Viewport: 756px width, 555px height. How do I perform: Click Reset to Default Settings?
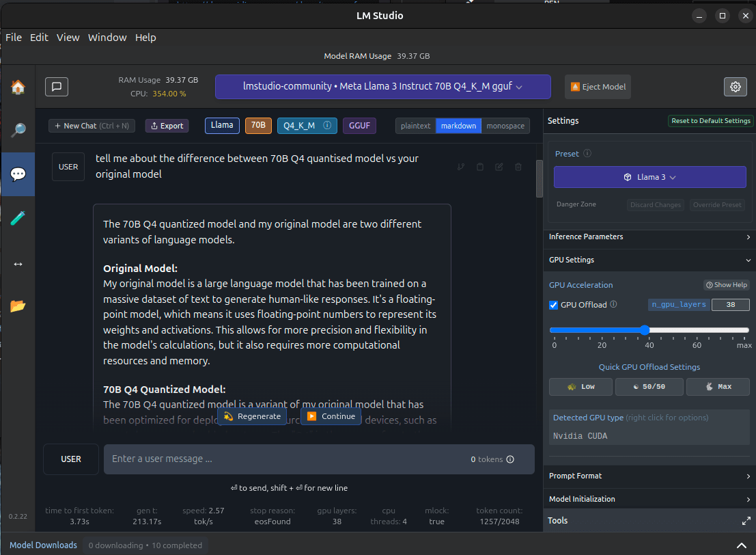coord(711,121)
